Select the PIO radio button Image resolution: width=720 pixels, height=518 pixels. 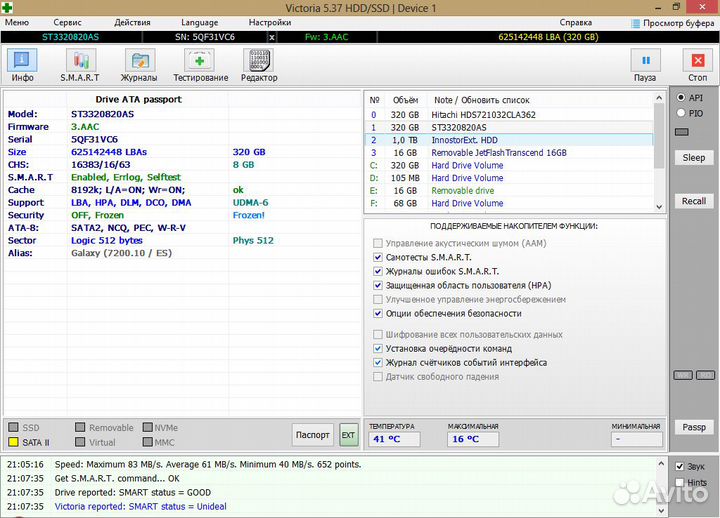tap(681, 113)
